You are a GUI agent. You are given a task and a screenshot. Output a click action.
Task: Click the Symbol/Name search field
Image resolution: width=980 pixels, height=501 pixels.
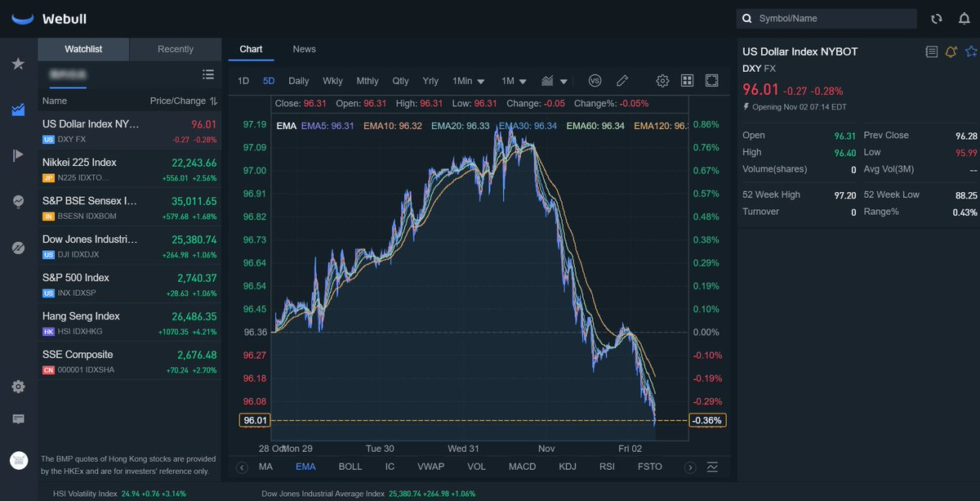pos(826,19)
